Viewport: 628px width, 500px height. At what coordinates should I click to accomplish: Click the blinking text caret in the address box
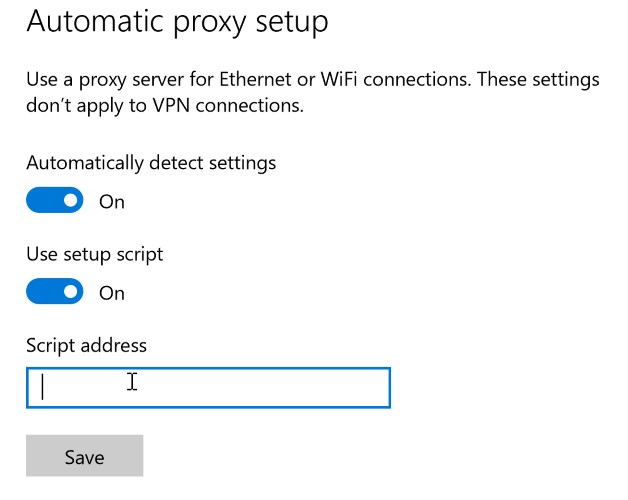coord(42,386)
